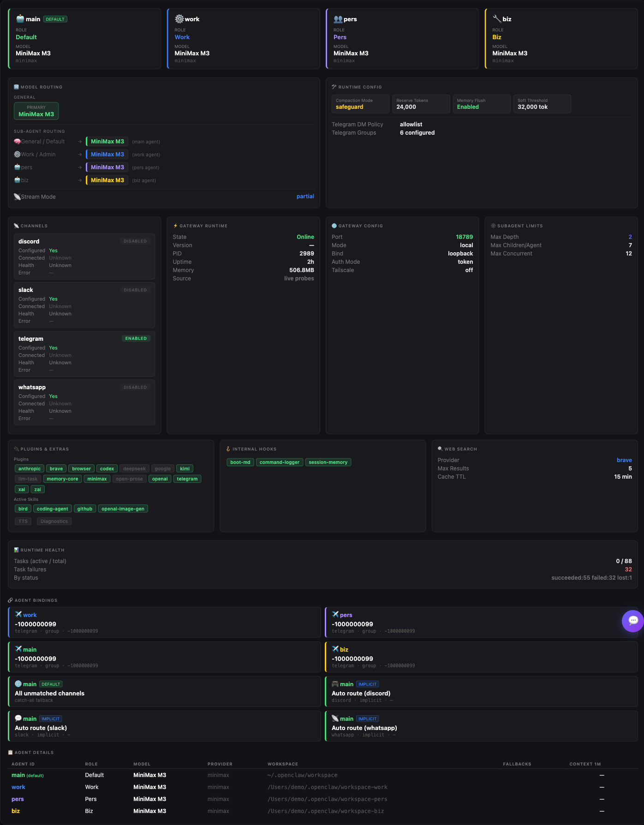Click the speech bubble icon on slack route
This screenshot has height=825, width=644.
[18, 718]
